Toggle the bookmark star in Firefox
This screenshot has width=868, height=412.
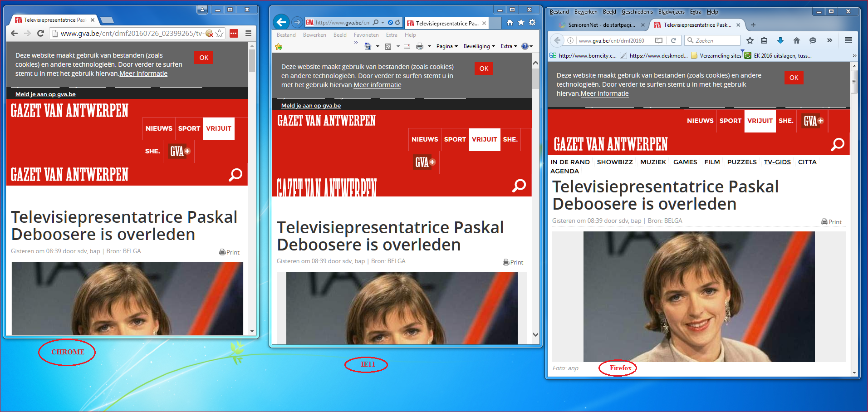pos(750,40)
